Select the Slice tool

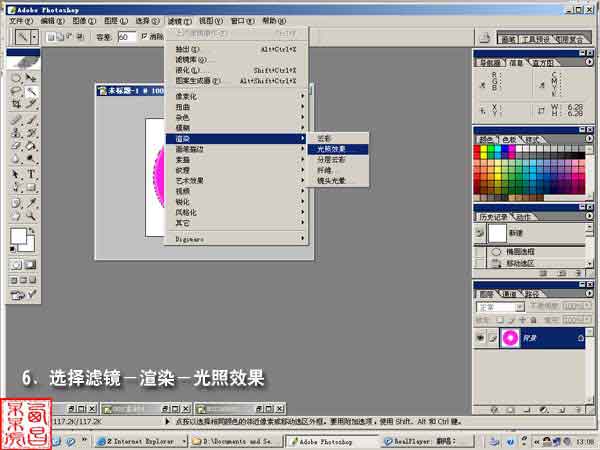[x=31, y=104]
